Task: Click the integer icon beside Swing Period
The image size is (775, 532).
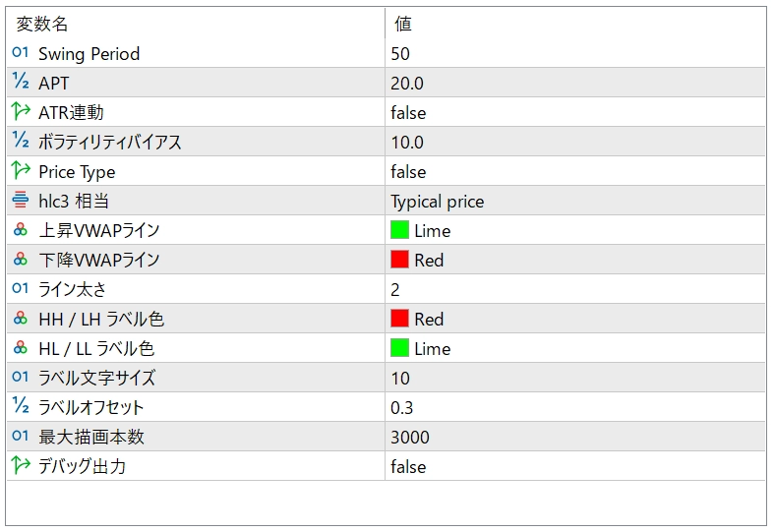Action: click(x=21, y=53)
